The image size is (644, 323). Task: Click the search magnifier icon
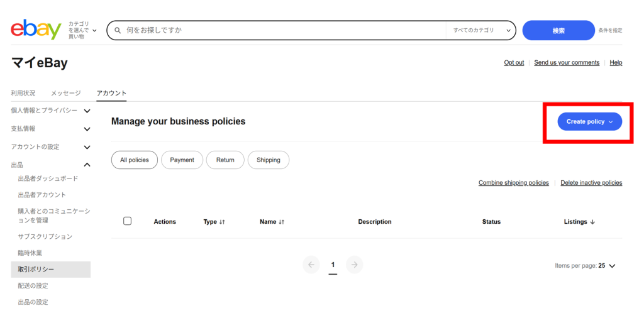(x=118, y=30)
